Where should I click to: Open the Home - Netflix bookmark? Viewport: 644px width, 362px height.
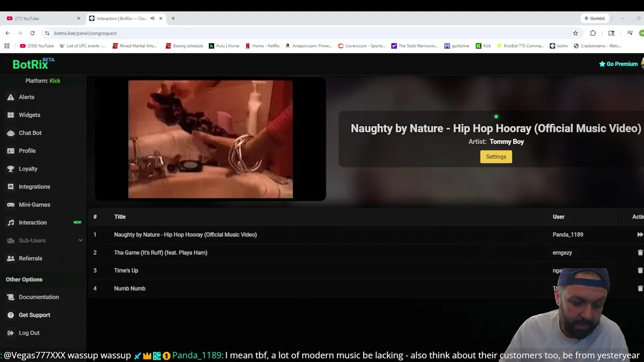pyautogui.click(x=262, y=46)
